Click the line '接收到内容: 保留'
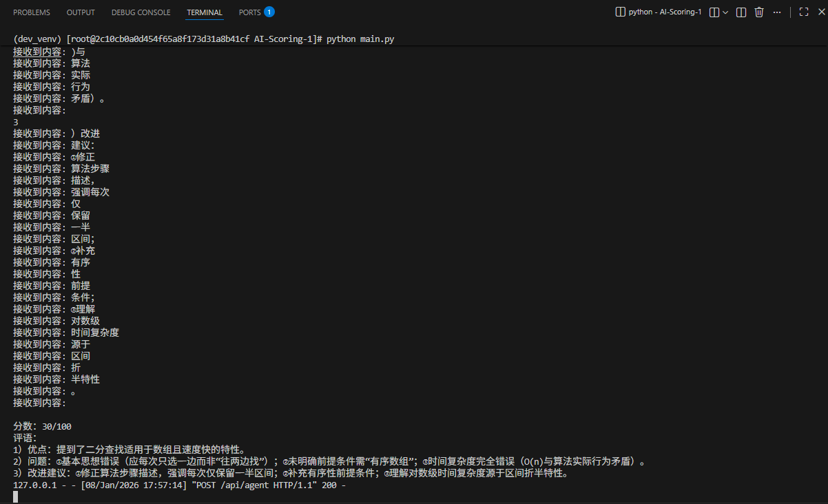 coord(52,216)
